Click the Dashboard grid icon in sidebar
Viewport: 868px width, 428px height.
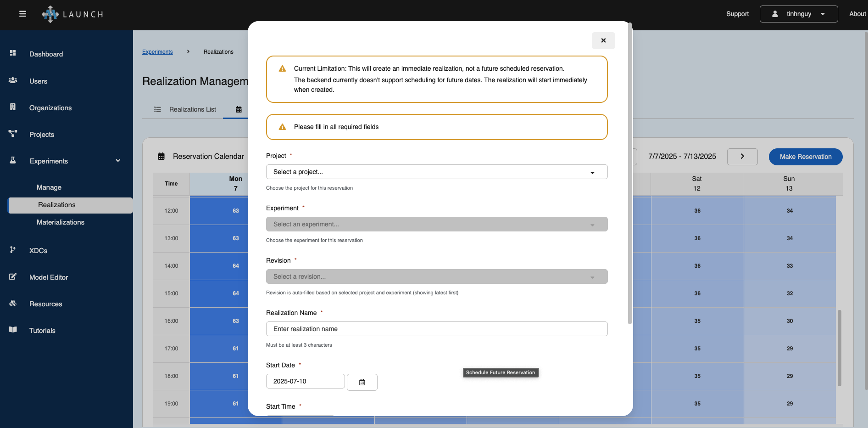[13, 53]
